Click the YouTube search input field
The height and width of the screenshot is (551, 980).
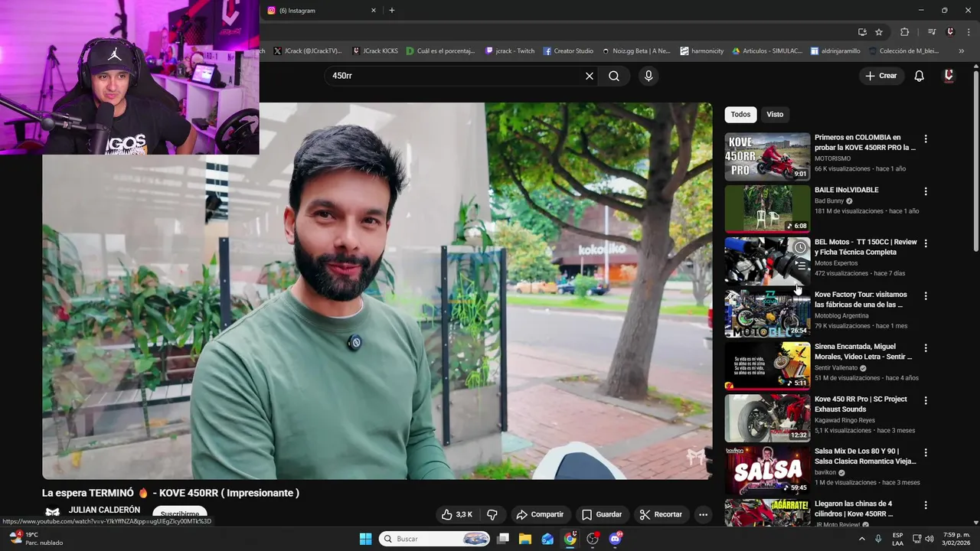tap(456, 76)
